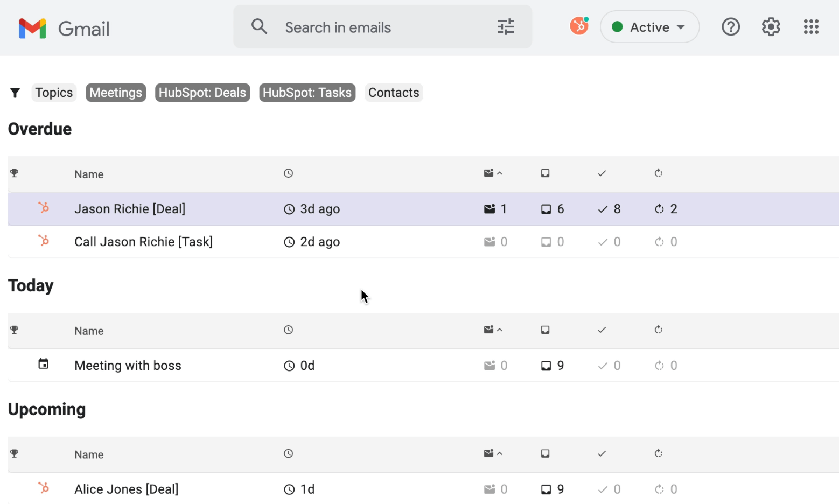Open the Help question mark icon
This screenshot has width=839, height=504.
730,27
